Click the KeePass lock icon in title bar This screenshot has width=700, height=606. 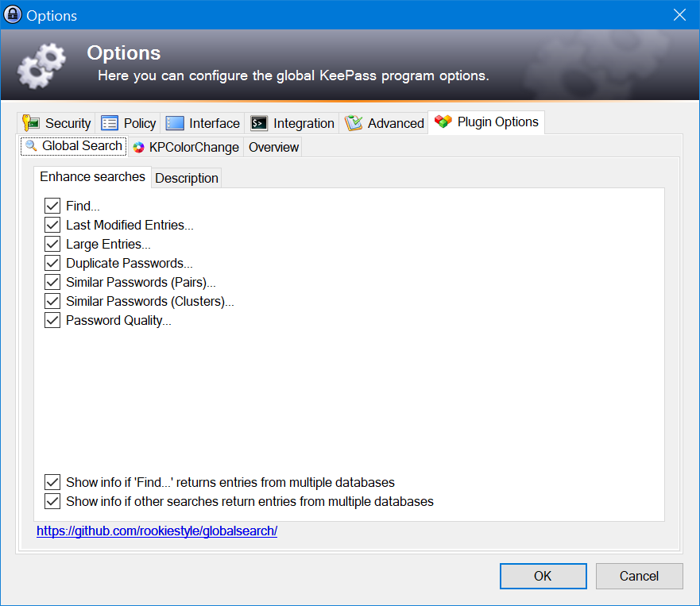(13, 15)
